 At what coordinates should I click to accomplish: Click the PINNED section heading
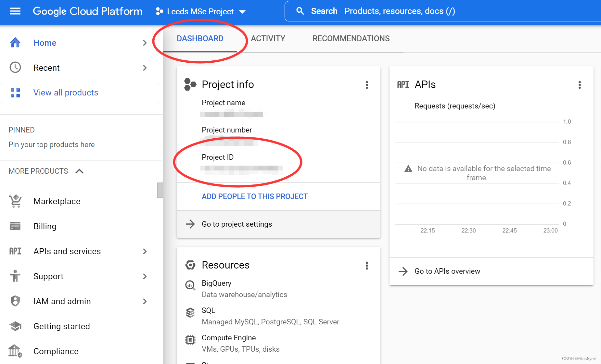[x=21, y=130]
